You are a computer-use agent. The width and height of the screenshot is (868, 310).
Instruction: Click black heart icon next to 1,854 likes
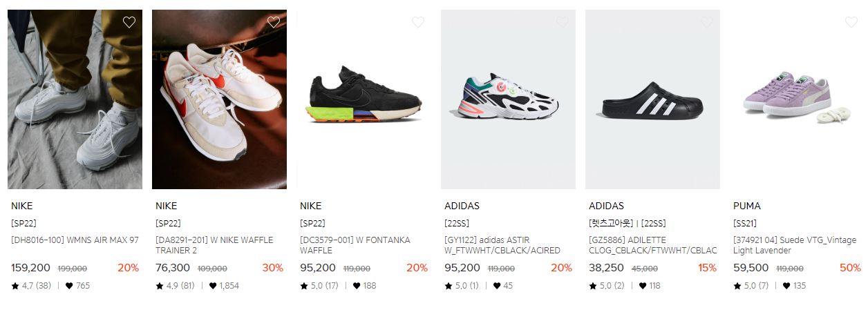213,286
